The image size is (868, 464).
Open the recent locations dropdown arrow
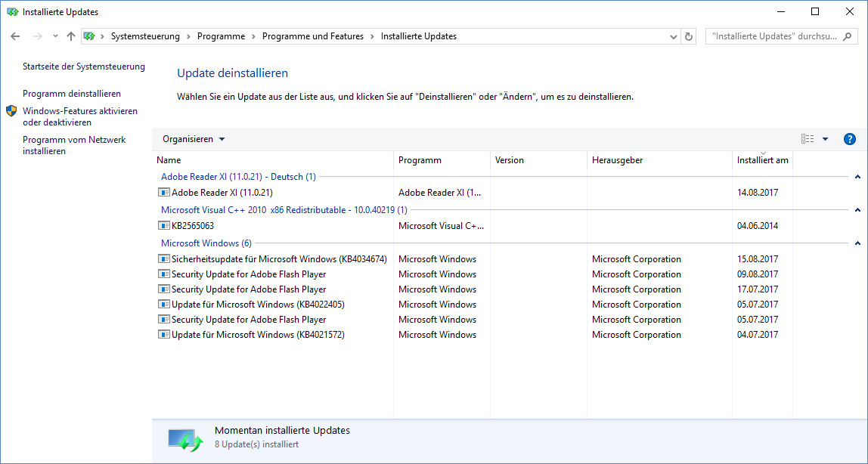[55, 36]
